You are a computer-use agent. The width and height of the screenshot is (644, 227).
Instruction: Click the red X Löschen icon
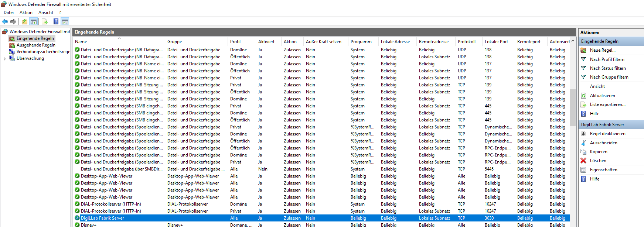(x=583, y=161)
